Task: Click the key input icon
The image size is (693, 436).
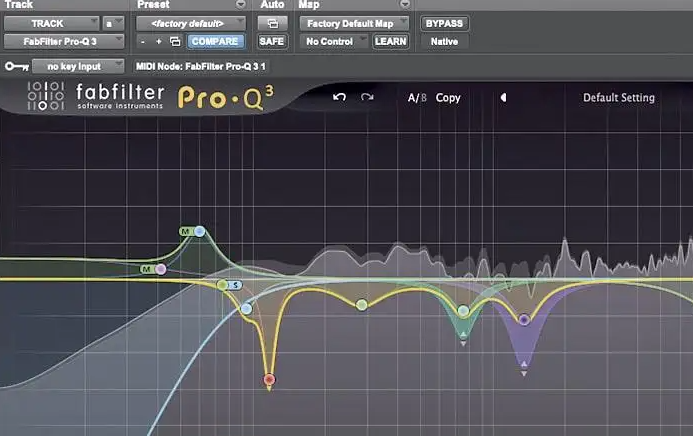Action: pos(17,67)
